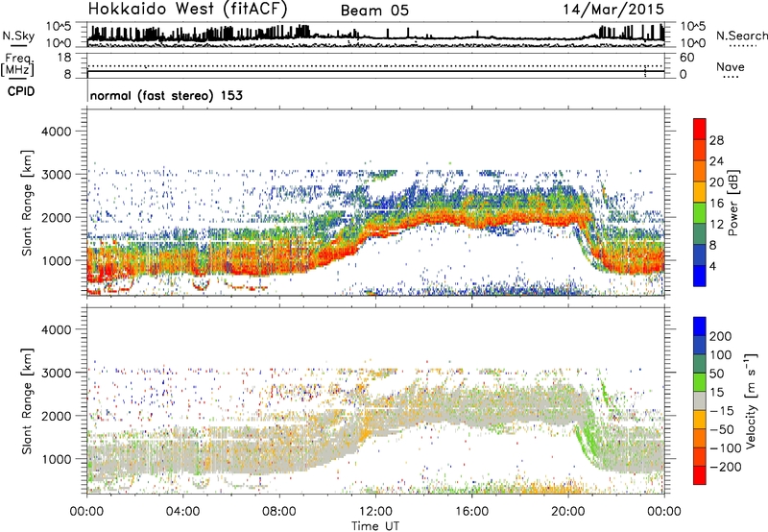Click the '1000' tick on velocity panel axis
768x532 pixels.
click(x=56, y=459)
